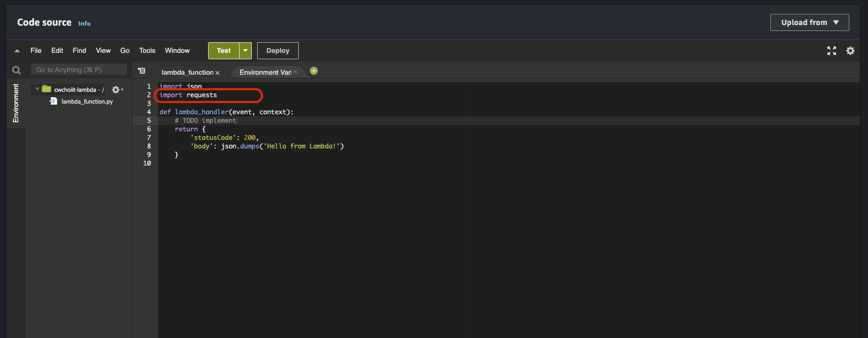Viewport: 868px width, 338px height.
Task: Toggle the Environment side panel
Action: (15, 103)
